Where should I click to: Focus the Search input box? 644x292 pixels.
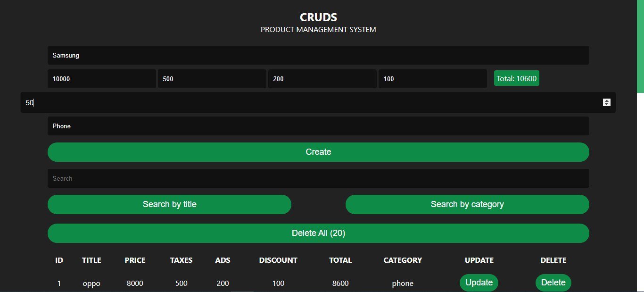coord(318,178)
